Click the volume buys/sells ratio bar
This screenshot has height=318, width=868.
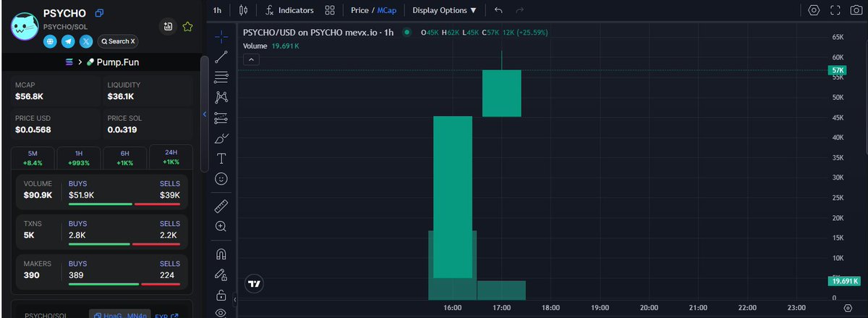pos(124,204)
